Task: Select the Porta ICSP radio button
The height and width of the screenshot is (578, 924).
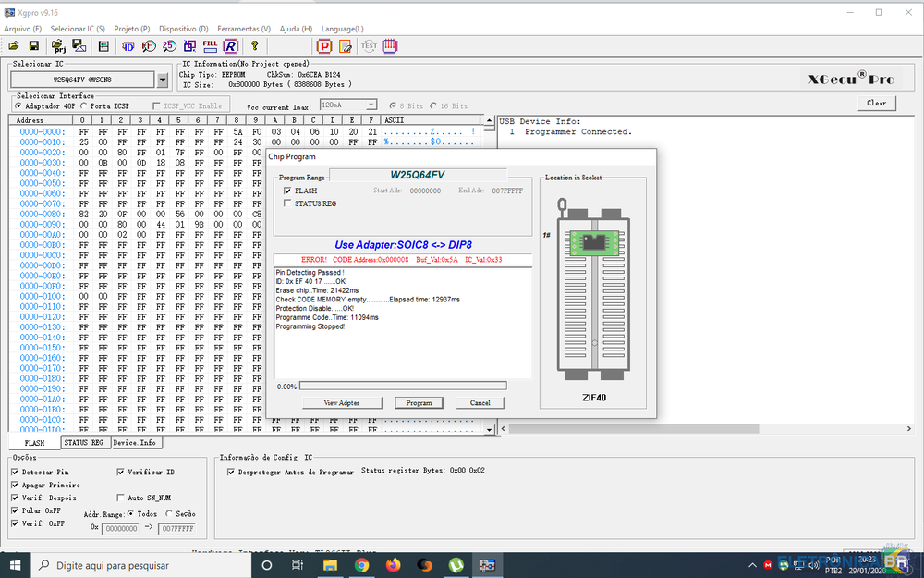Action: [x=84, y=106]
